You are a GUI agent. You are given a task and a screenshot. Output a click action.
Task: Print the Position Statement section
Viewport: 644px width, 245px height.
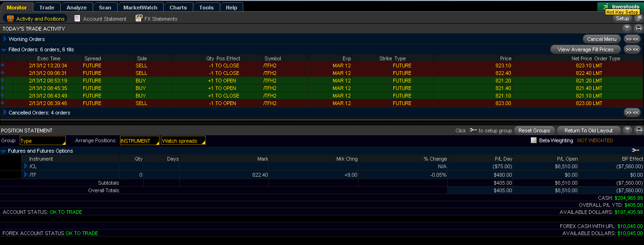[x=639, y=130]
